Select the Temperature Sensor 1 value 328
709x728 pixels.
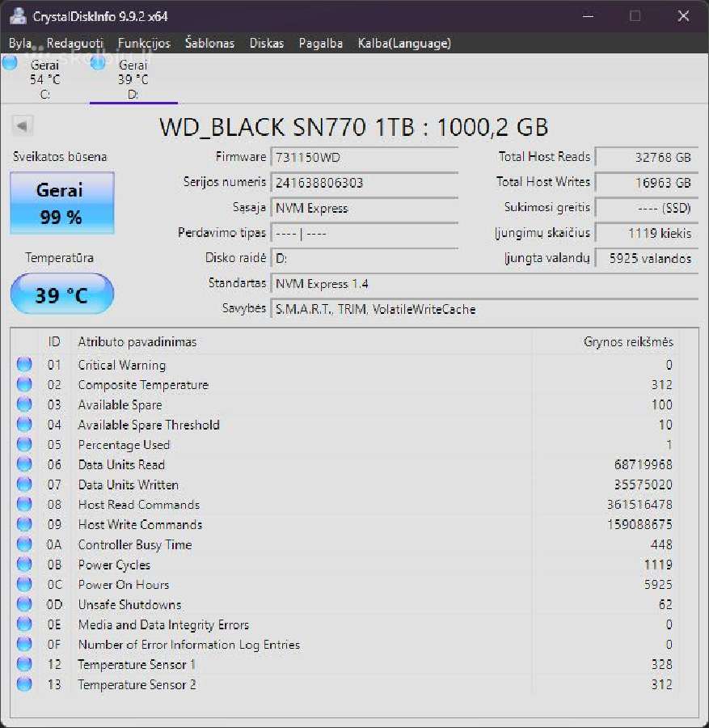click(661, 664)
